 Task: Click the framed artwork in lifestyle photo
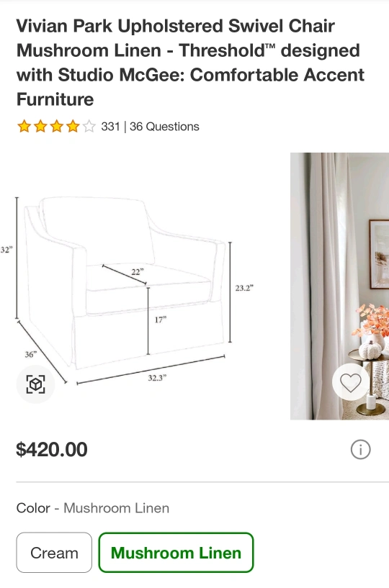[379, 254]
